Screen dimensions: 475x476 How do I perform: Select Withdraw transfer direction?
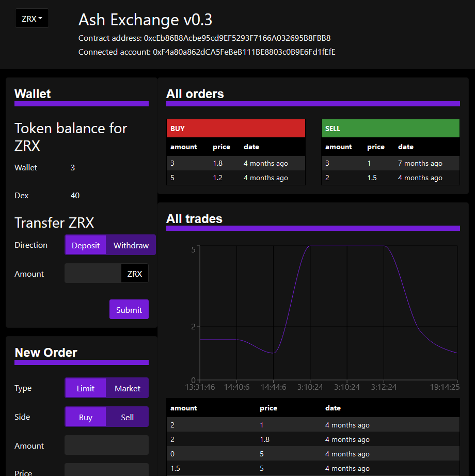pyautogui.click(x=131, y=245)
